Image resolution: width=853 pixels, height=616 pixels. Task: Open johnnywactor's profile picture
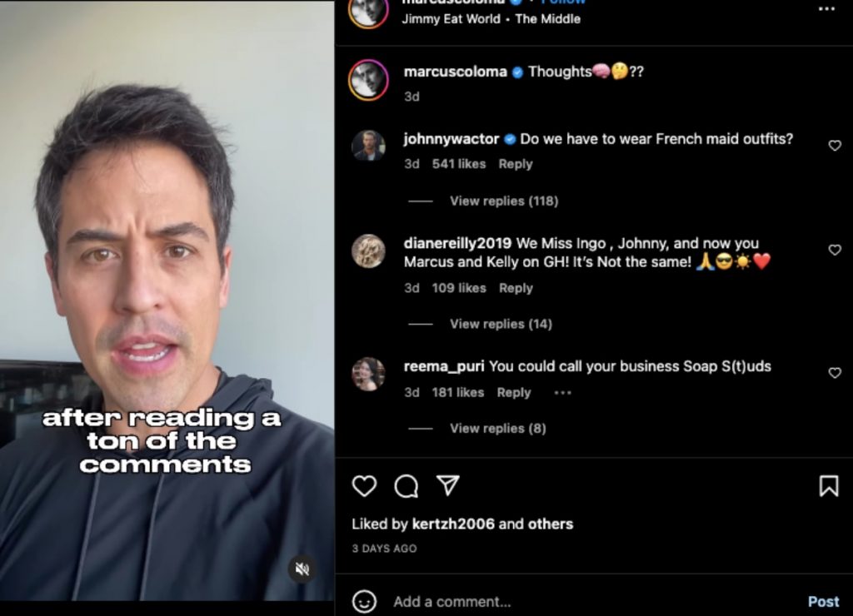point(368,145)
